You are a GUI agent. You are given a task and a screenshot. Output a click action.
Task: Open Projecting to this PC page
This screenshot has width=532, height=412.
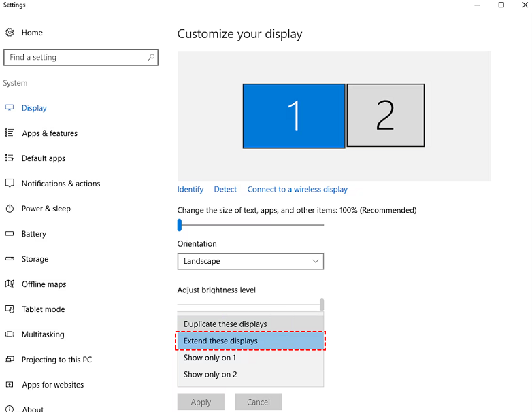56,360
